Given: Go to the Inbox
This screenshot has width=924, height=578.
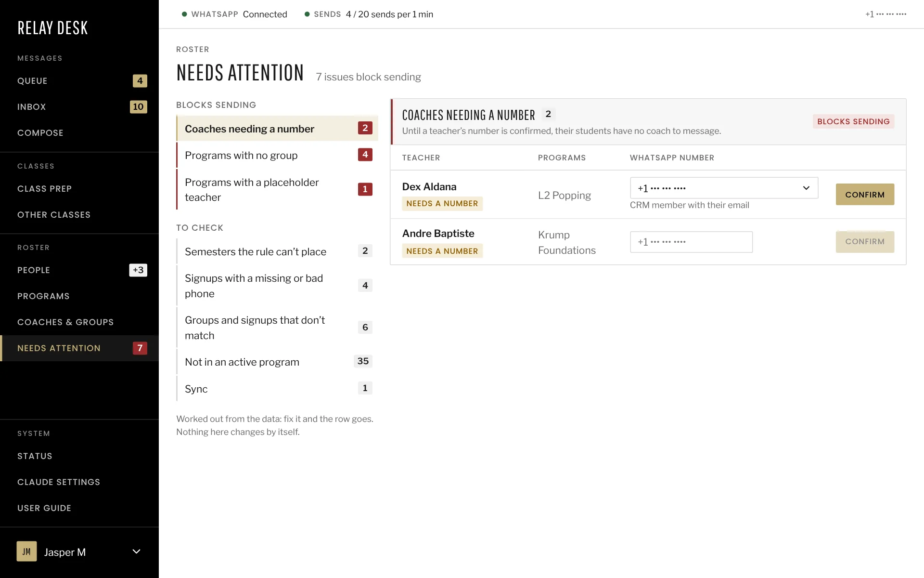Looking at the screenshot, I should (x=79, y=107).
